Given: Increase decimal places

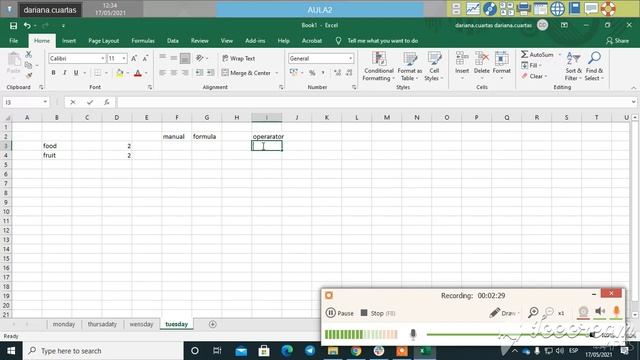Looking at the screenshot, I should pos(337,73).
